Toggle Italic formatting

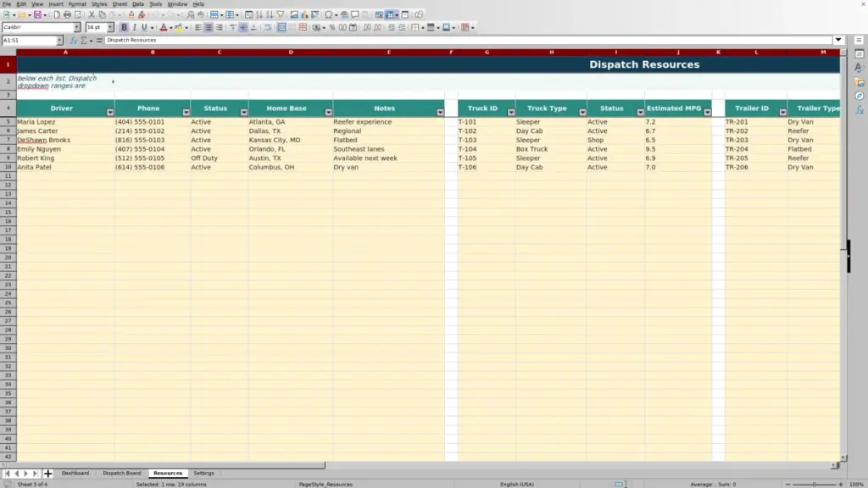coord(134,27)
